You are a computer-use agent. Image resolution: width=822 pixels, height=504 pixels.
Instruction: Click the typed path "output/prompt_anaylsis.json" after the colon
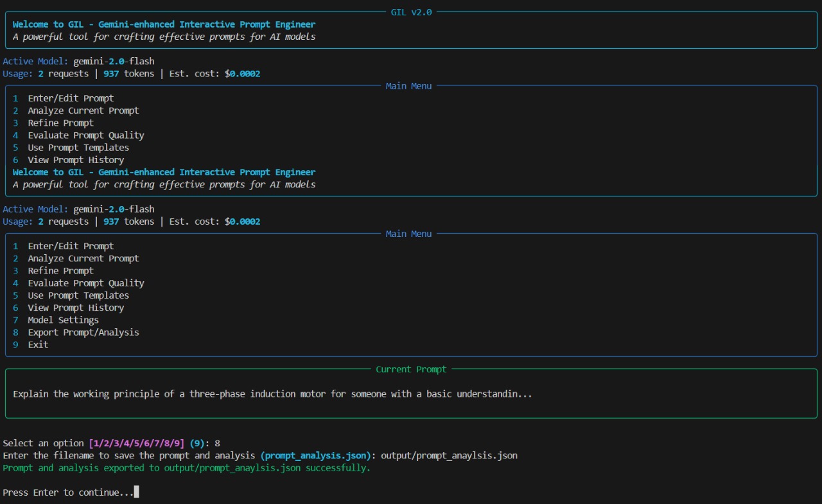pos(449,455)
